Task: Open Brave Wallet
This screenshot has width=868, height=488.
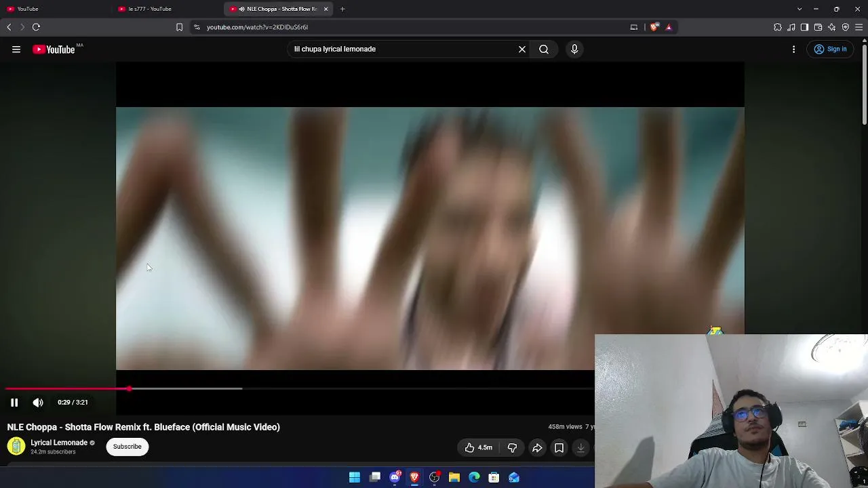Action: click(818, 27)
